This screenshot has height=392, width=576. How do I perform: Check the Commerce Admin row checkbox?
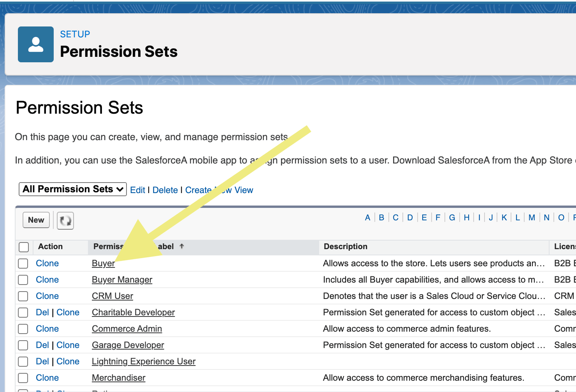tap(23, 329)
